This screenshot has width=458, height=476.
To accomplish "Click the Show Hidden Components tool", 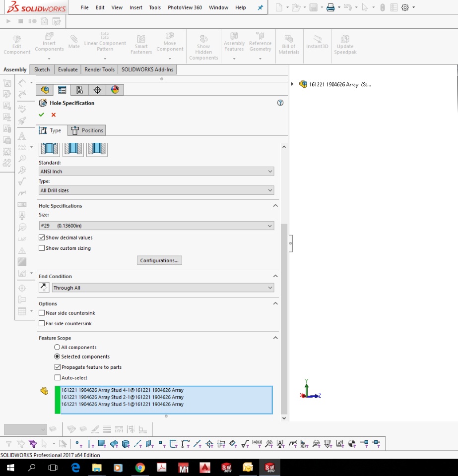I will click(203, 48).
